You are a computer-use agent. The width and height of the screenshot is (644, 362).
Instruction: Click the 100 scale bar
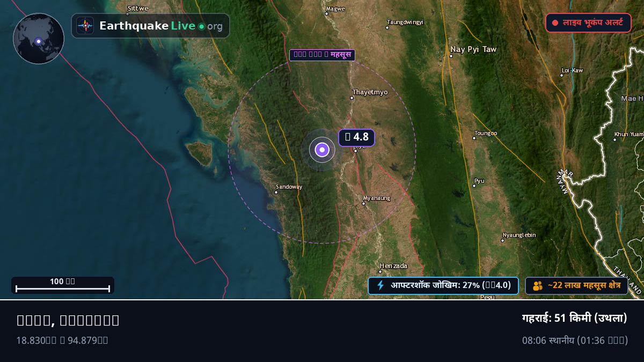[63, 285]
